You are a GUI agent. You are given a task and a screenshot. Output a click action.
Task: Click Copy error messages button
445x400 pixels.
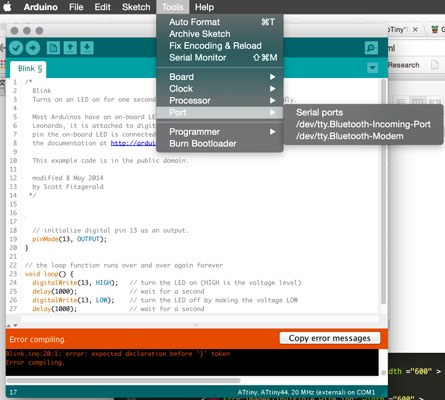coord(330,338)
